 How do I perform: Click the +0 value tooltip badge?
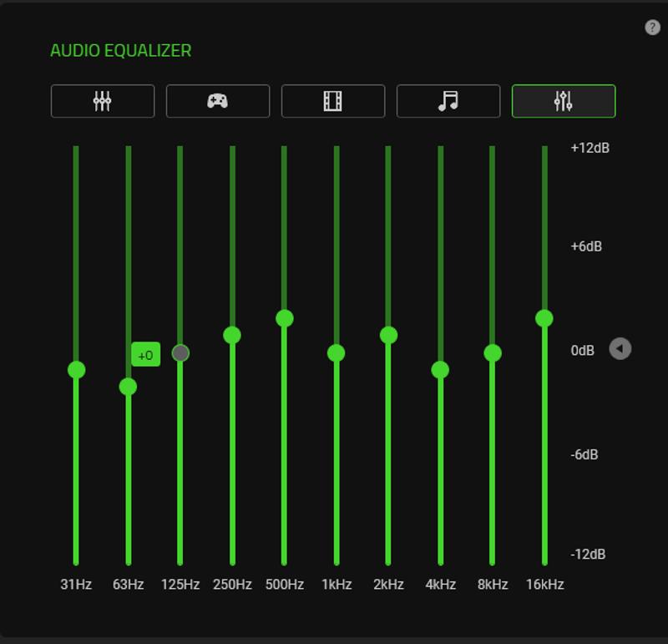point(145,355)
